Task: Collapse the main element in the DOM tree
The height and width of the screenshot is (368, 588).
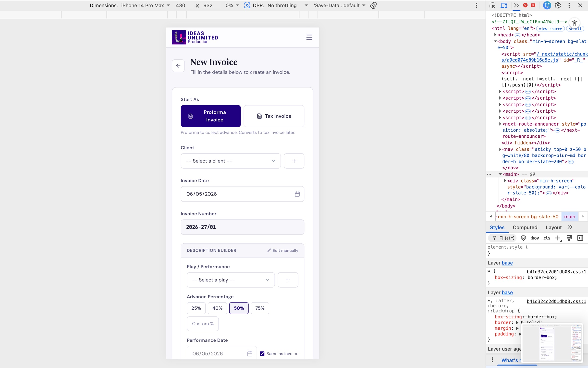Action: [x=500, y=174]
